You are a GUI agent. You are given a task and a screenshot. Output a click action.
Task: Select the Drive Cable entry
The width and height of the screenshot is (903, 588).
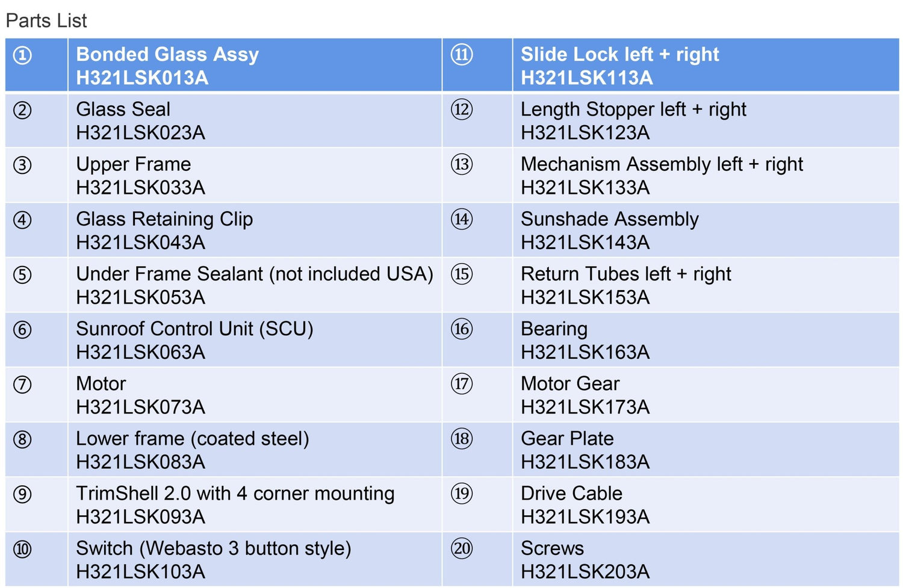[571, 494]
